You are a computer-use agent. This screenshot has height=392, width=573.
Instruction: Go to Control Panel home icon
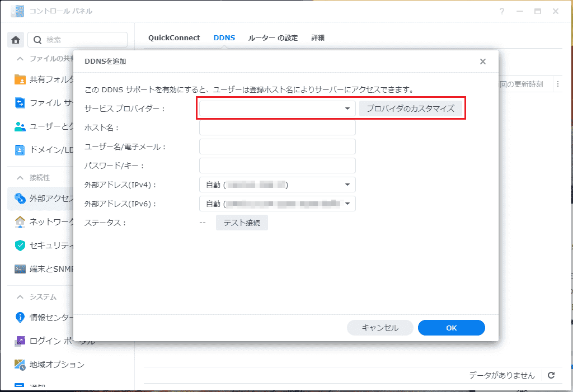(x=16, y=40)
